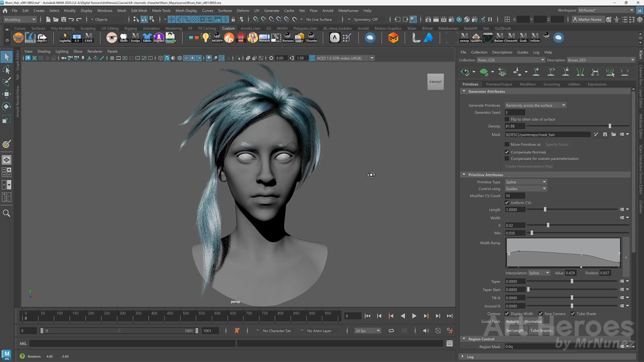Click the XGen set guide length icon
This screenshot has width=644, height=362.
(x=595, y=72)
